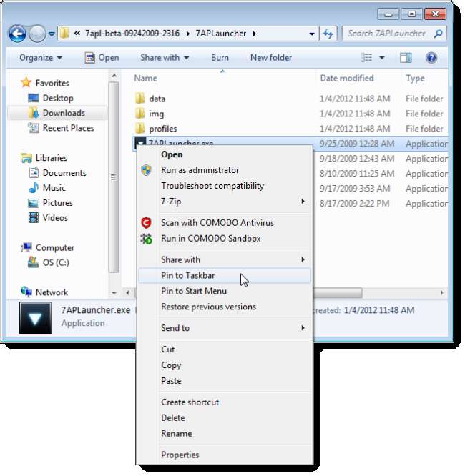Select Libraries in the navigation pane
465x476 pixels.
click(51, 158)
